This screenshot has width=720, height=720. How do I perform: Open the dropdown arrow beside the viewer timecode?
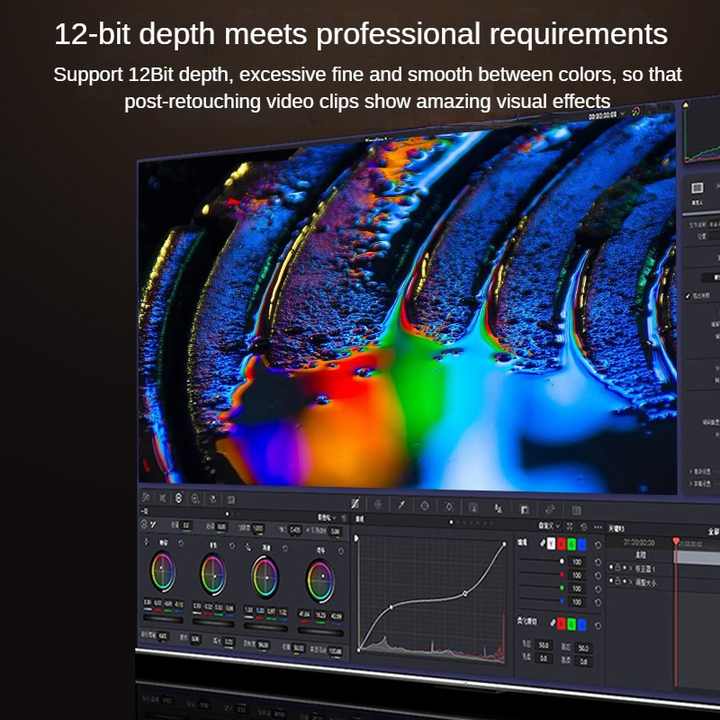coord(623,113)
